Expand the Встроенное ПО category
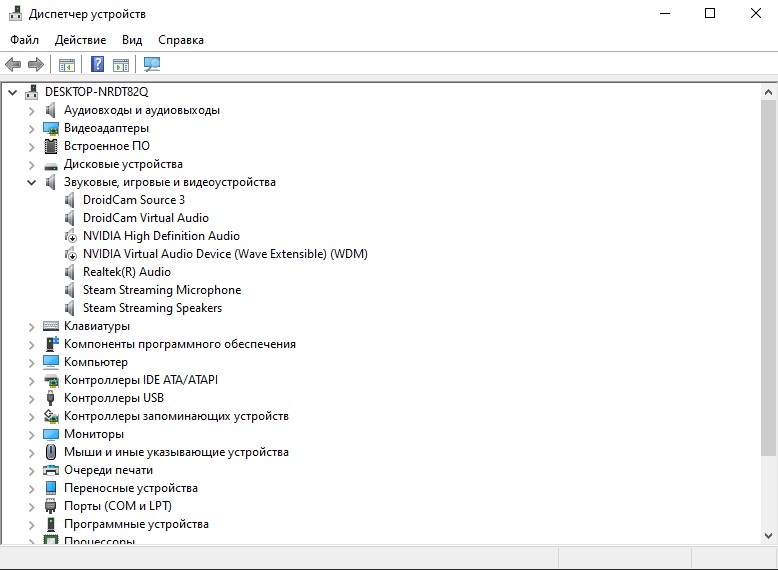778x570 pixels. click(x=31, y=147)
